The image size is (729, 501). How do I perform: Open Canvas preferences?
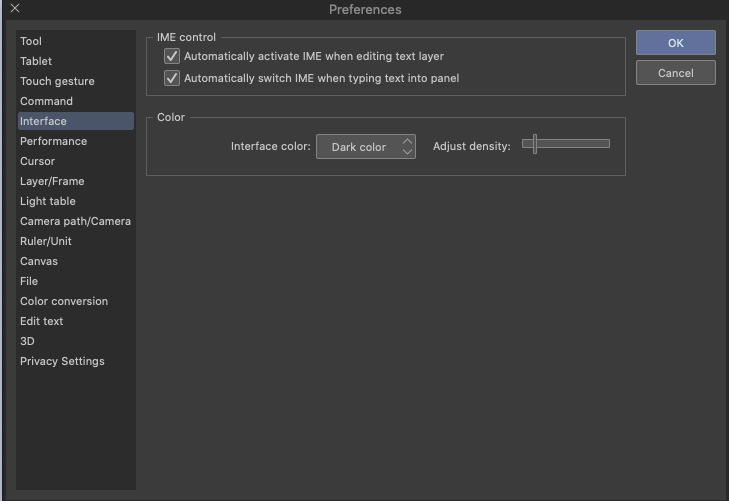76,261
